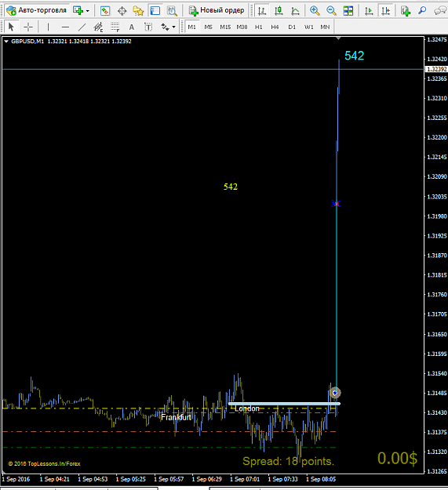The image size is (448, 490).
Task: Toggle the Terminal panel icon
Action: point(155,11)
